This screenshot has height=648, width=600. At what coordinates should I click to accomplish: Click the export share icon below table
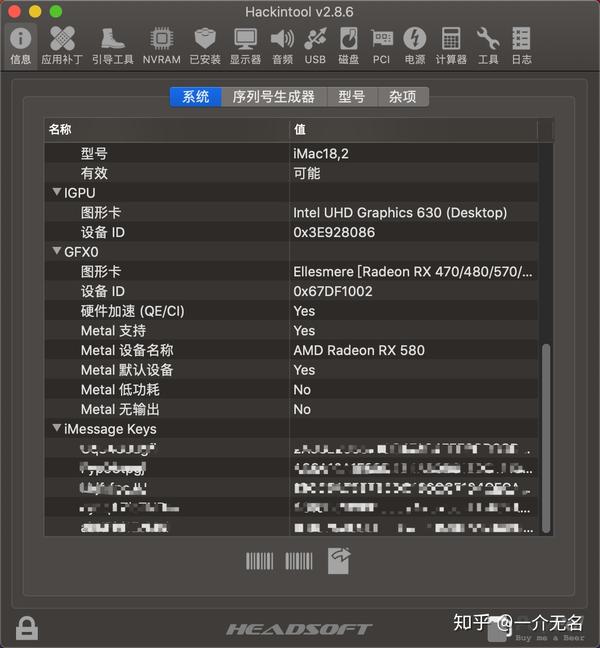pos(339,561)
